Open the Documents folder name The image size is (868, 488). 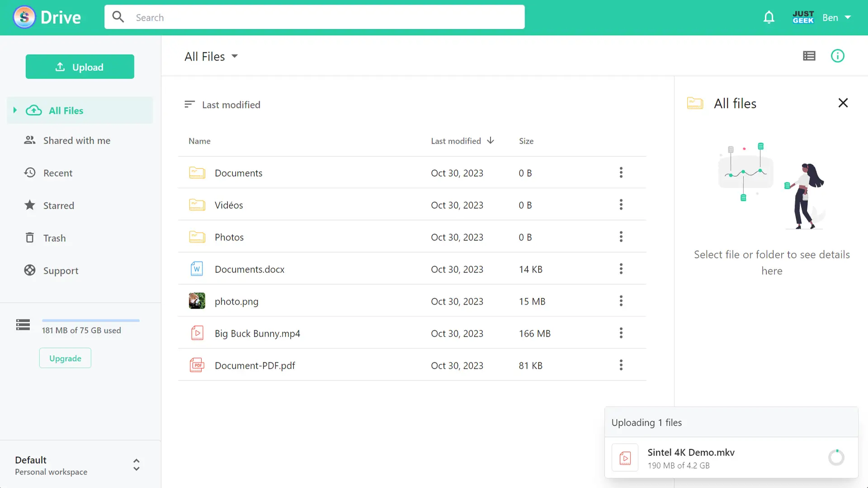(x=238, y=173)
